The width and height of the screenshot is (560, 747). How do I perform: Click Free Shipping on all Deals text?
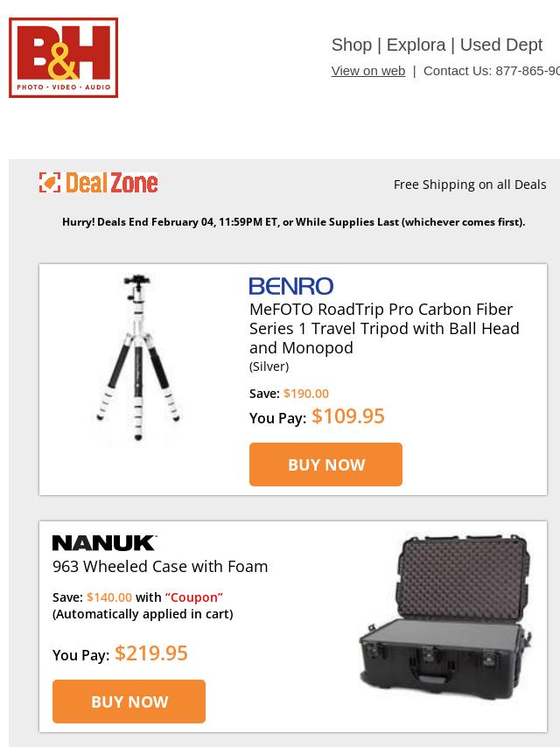point(470,185)
